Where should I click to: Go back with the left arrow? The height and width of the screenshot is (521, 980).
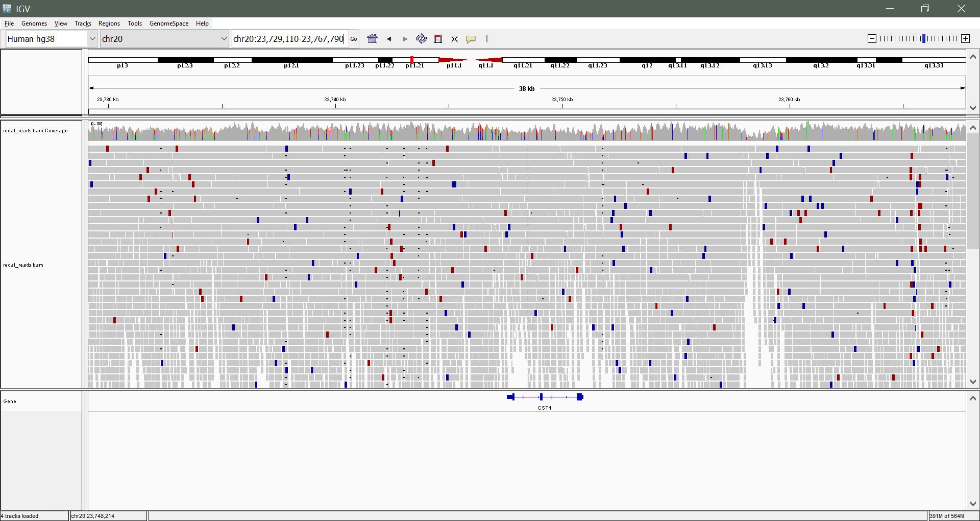tap(389, 39)
